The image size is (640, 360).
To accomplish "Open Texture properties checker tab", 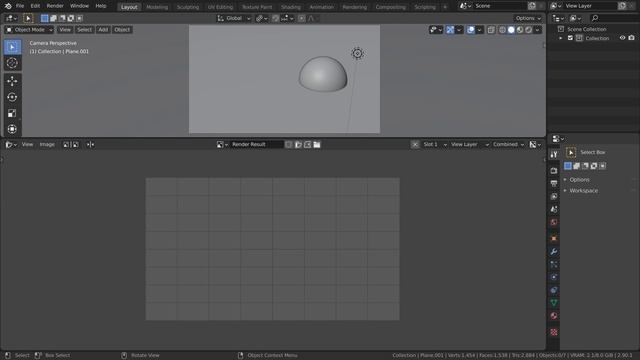I will click(554, 332).
